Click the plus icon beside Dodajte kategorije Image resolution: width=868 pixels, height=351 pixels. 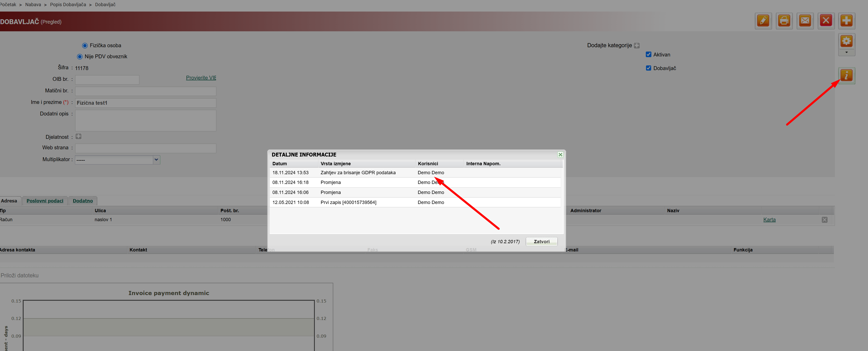click(637, 45)
